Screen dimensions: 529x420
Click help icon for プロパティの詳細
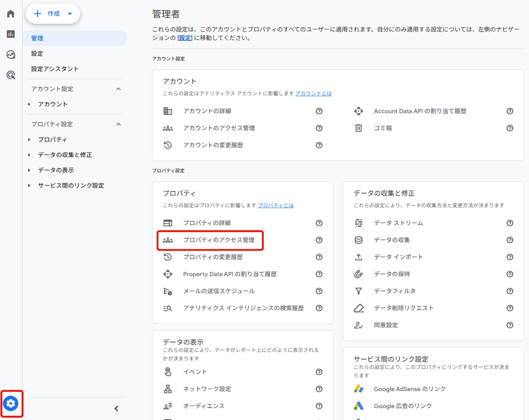coord(319,223)
